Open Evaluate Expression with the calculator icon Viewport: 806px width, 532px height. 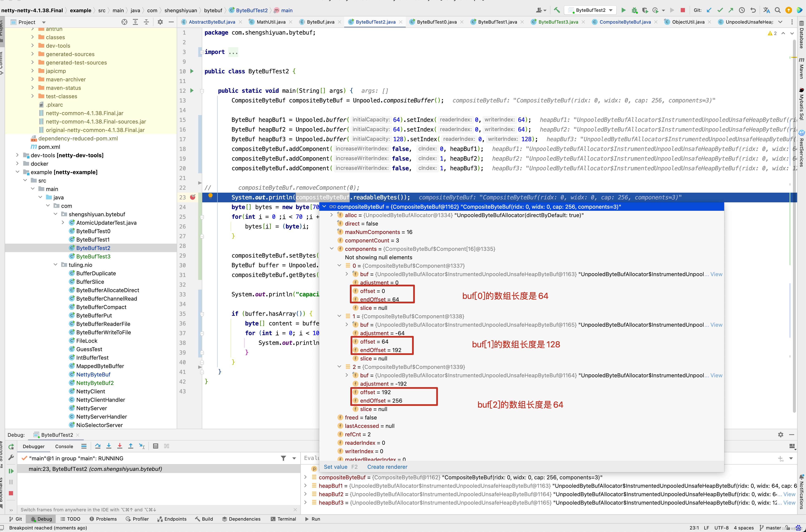click(x=155, y=446)
